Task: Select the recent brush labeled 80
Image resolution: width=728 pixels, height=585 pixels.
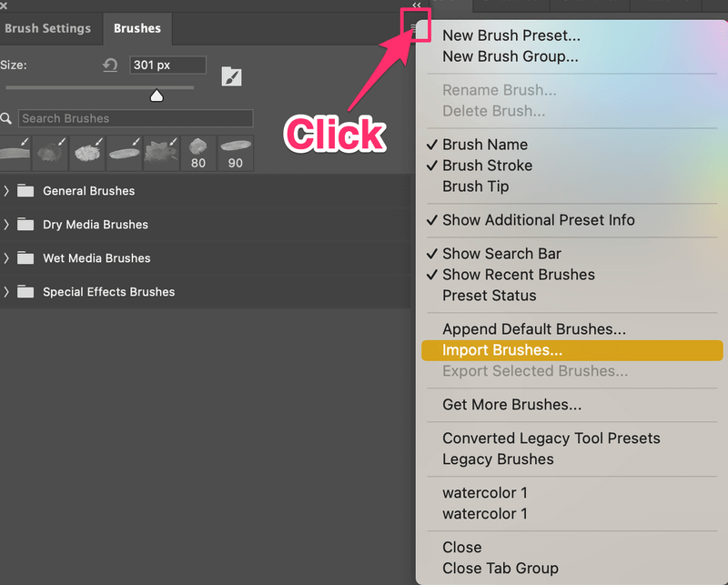Action: click(x=198, y=154)
